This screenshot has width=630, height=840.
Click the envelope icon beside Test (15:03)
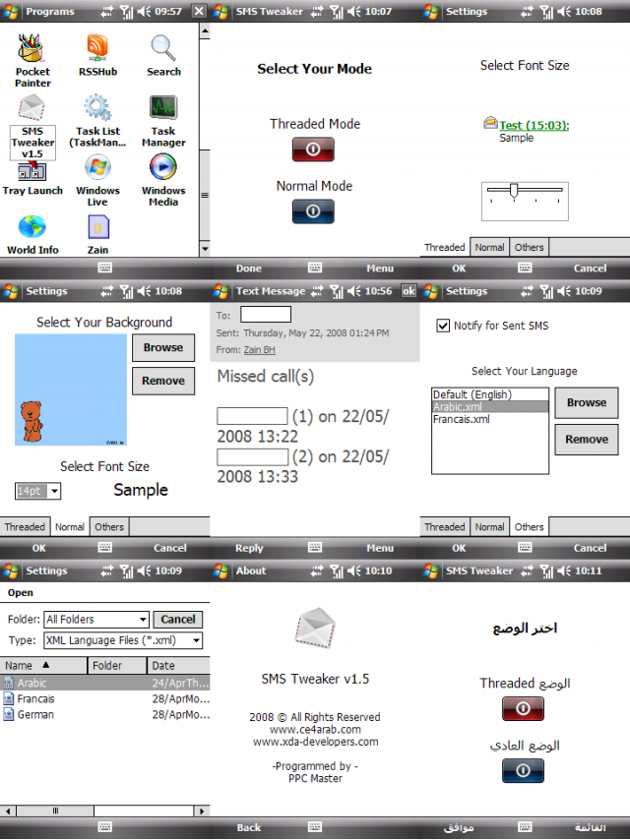[x=490, y=123]
